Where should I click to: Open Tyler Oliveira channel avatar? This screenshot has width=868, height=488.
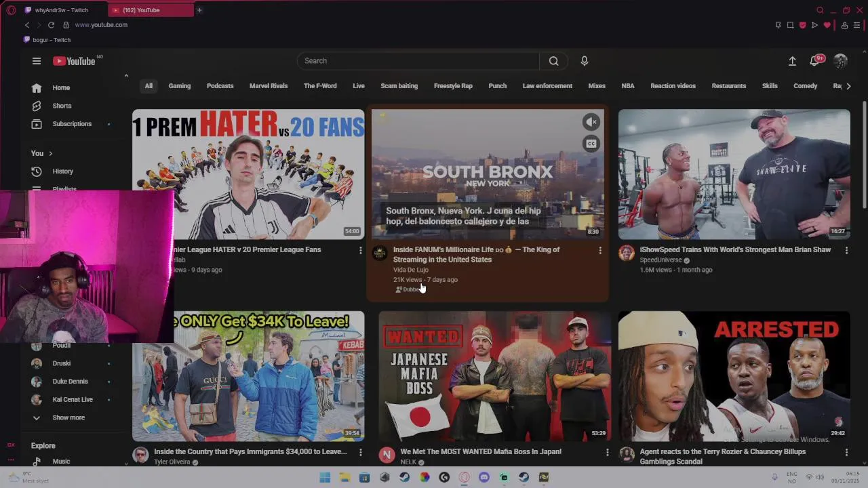pos(141,455)
